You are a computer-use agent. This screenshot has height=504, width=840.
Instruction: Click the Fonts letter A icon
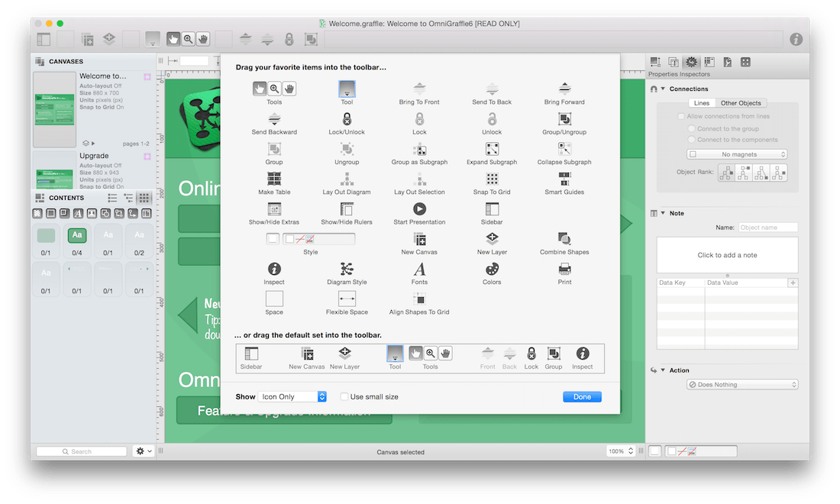coord(419,268)
